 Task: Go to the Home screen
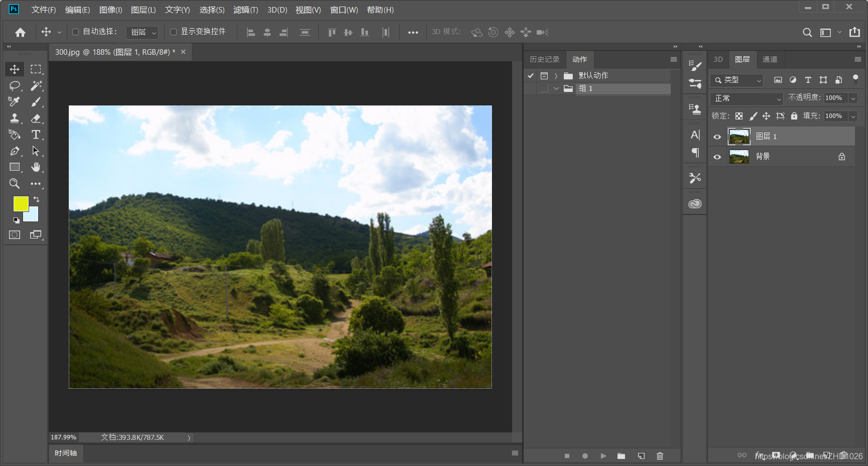pyautogui.click(x=20, y=32)
